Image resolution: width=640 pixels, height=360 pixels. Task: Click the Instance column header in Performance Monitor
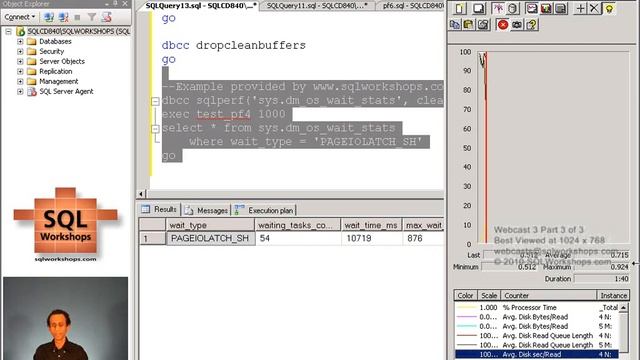click(x=613, y=296)
